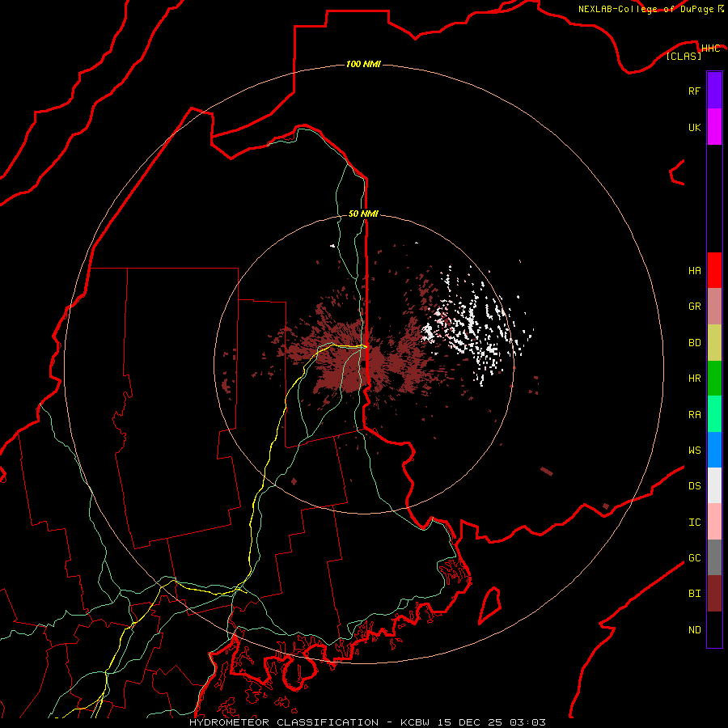Click the HR legend label

pos(694,379)
